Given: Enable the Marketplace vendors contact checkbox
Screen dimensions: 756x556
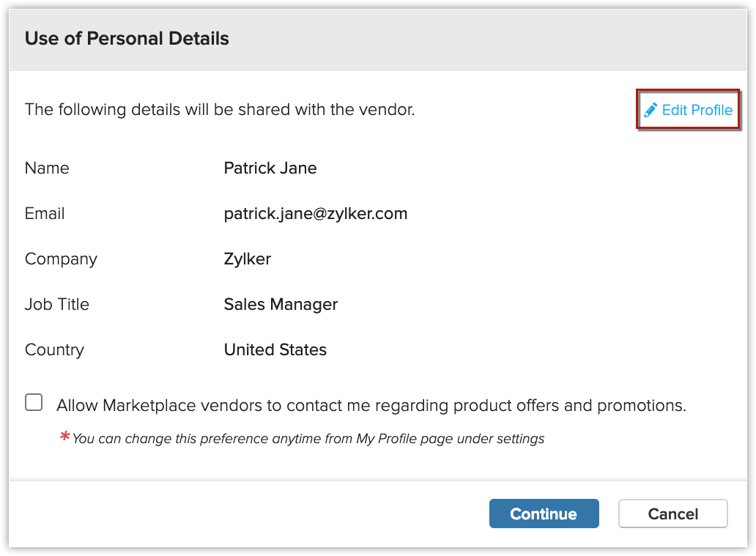Looking at the screenshot, I should click(x=34, y=403).
